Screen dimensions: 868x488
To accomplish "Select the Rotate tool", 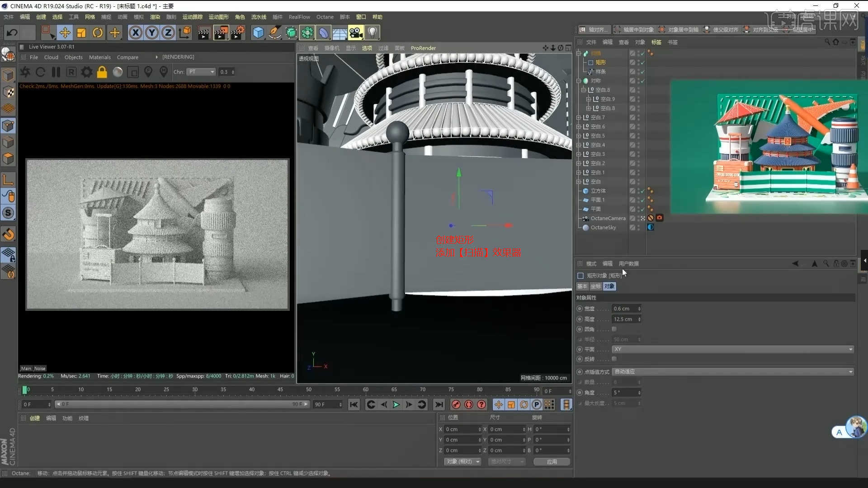I will point(98,33).
